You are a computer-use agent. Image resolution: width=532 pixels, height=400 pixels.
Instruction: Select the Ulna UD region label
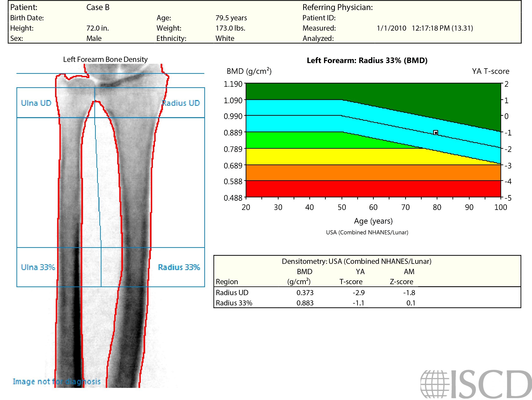[x=36, y=103]
